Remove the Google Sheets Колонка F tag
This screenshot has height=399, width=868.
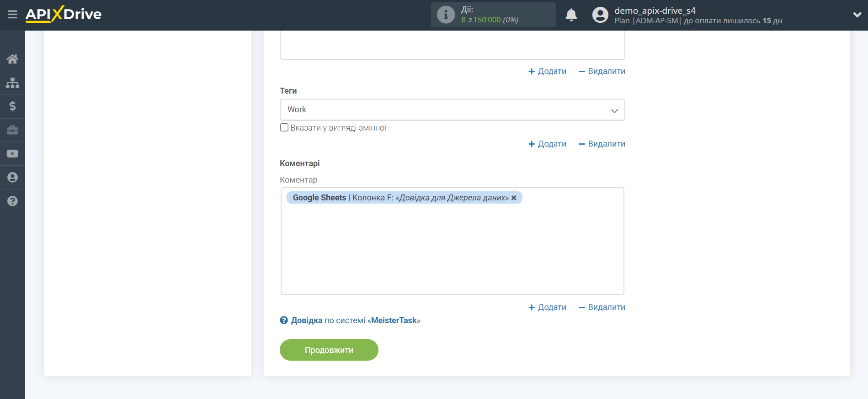click(x=514, y=198)
